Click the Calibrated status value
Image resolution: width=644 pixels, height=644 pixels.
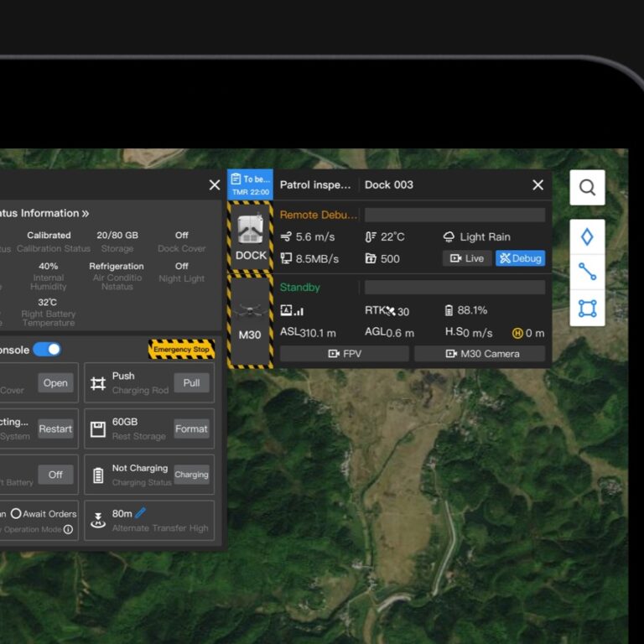49,236
